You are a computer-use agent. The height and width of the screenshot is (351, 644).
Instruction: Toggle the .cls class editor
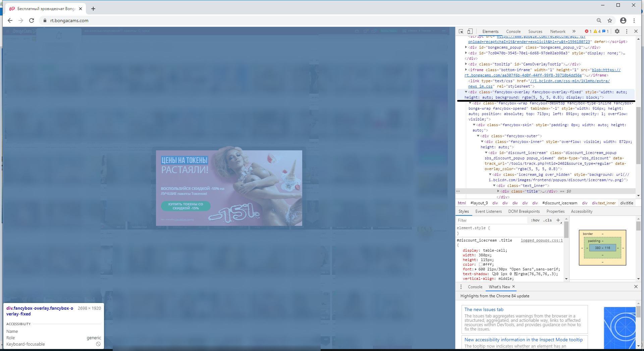click(x=547, y=220)
